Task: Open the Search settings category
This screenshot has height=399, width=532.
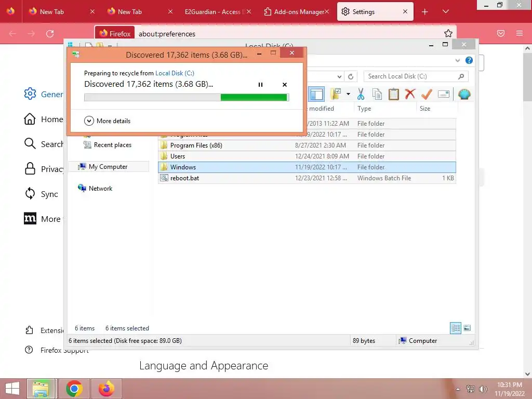Action: pyautogui.click(x=44, y=144)
